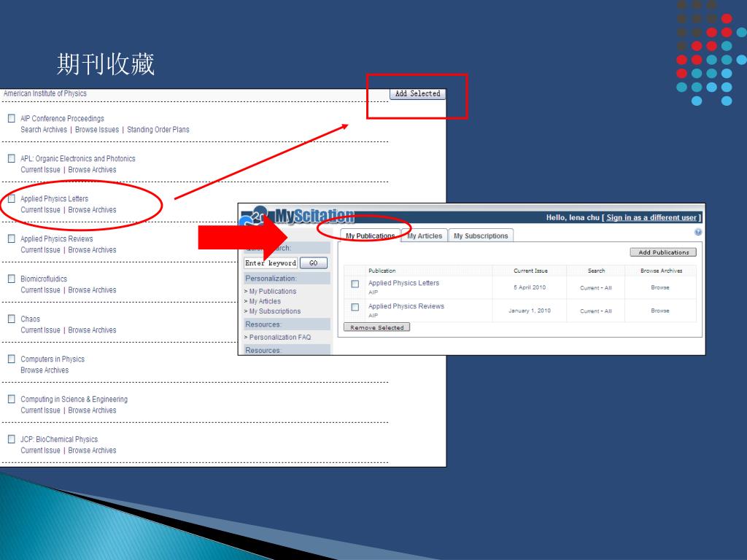Click Sign in as a different user
Screen dimensions: 747x560
[651, 217]
